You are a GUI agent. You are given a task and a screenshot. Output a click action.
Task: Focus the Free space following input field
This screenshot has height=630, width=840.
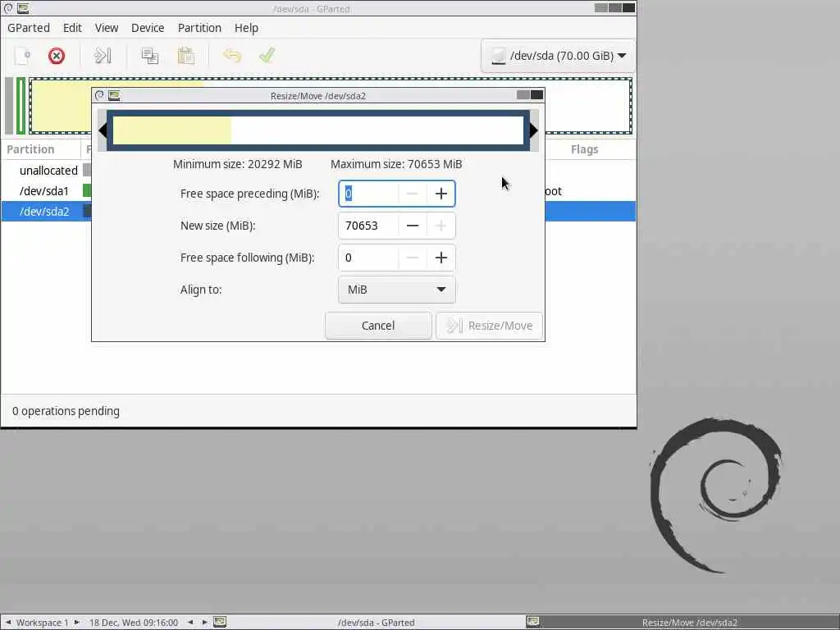coord(368,258)
